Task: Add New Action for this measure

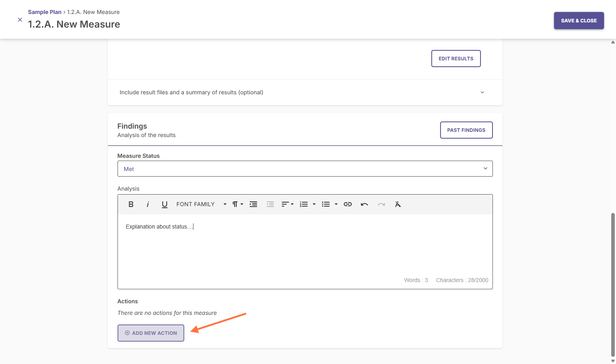Action: 151,333
